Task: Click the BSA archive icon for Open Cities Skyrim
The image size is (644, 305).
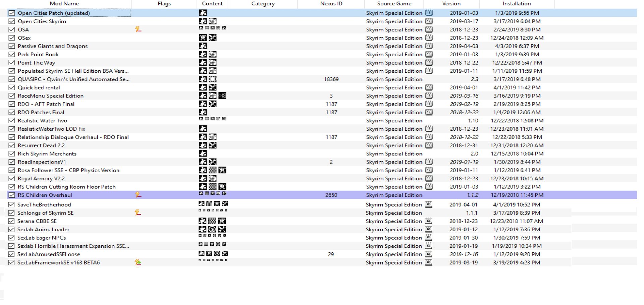Action: click(212, 21)
